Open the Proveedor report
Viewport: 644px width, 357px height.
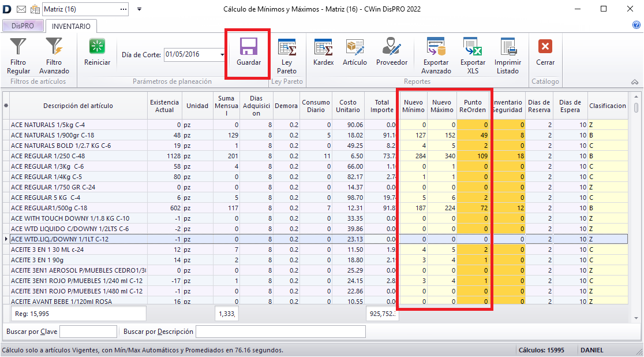[392, 53]
